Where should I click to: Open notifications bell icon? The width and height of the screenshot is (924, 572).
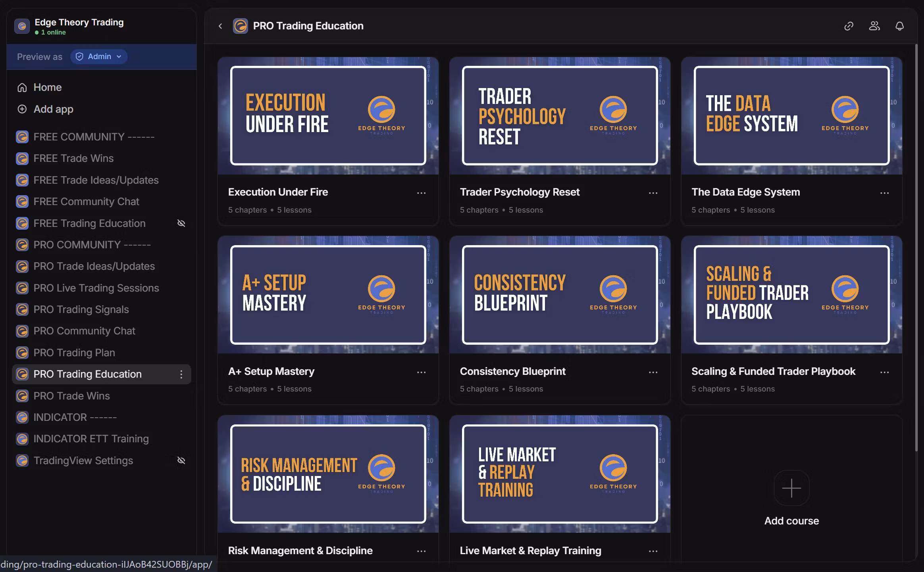900,26
